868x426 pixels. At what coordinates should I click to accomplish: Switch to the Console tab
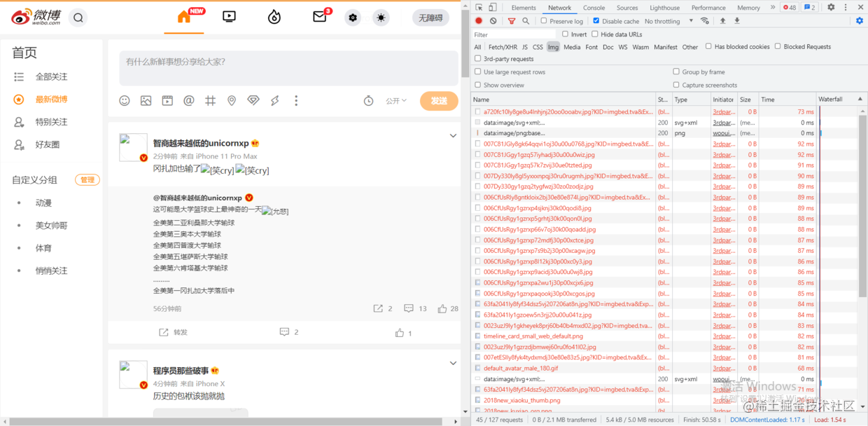pyautogui.click(x=594, y=8)
